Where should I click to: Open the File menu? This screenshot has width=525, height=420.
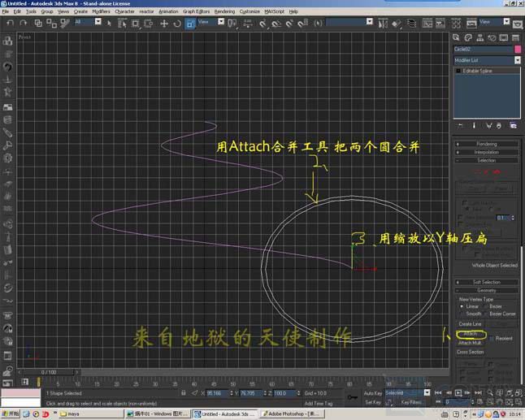(6, 11)
